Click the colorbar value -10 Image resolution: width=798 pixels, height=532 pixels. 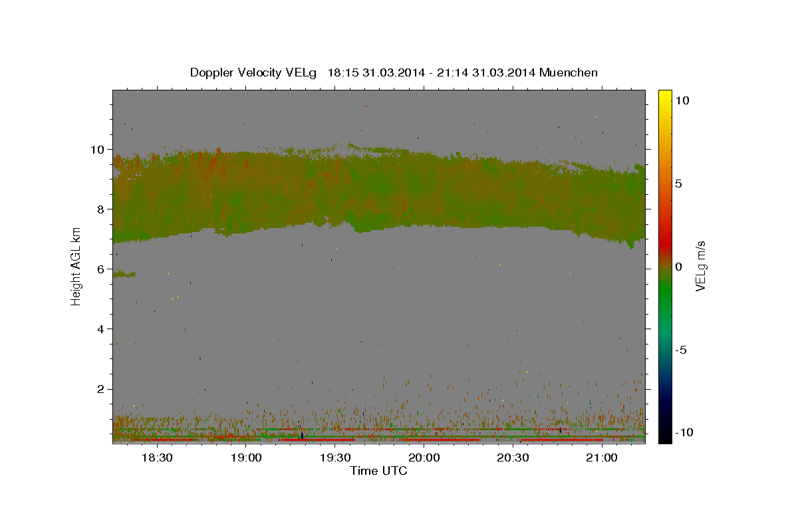684,432
